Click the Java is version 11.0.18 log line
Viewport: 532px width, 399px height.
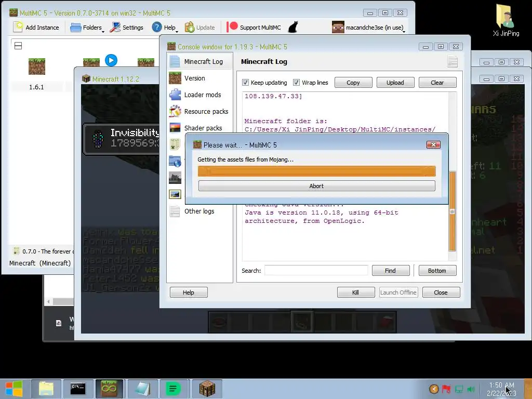coord(321,217)
